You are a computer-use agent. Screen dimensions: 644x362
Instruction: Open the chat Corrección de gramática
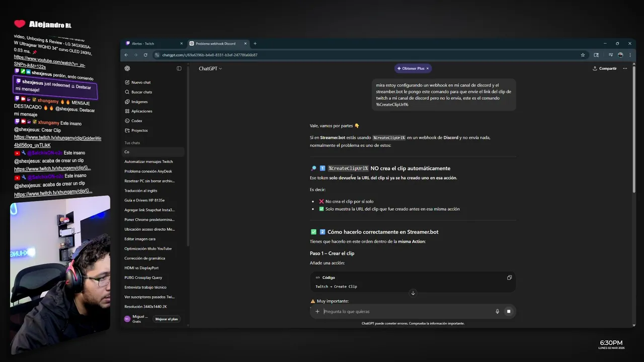pos(154,258)
